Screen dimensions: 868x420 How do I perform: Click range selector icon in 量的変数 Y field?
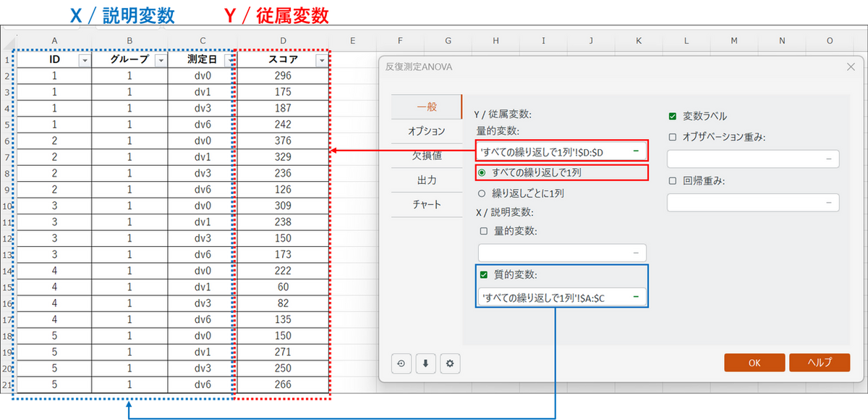636,151
